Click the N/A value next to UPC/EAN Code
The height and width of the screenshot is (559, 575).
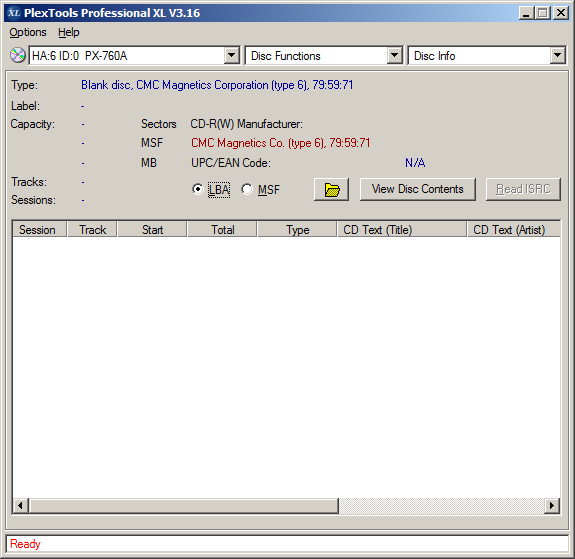coord(415,162)
